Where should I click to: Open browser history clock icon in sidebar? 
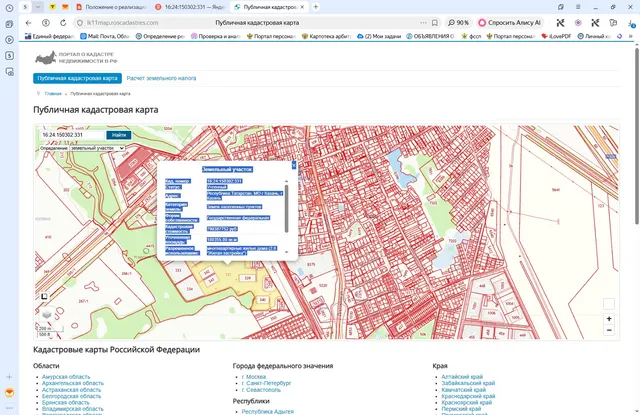[9, 8]
